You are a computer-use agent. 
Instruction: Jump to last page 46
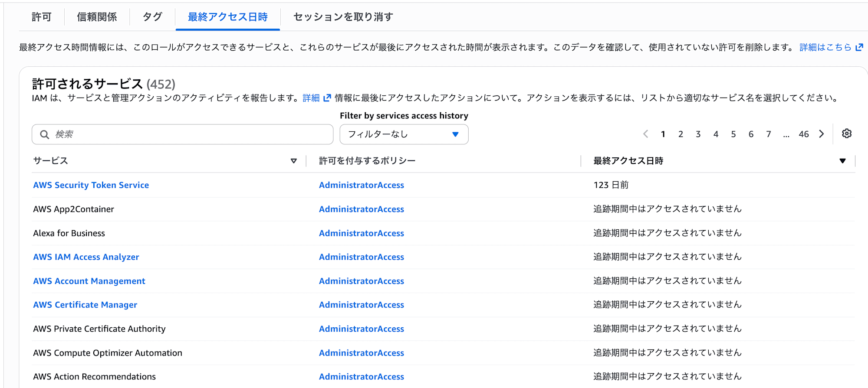(804, 134)
